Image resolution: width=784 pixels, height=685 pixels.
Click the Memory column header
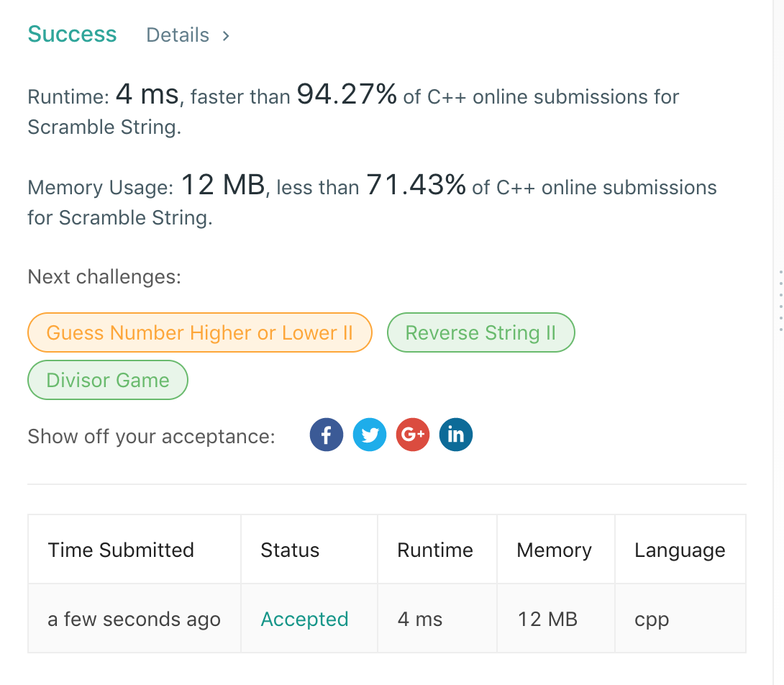point(554,550)
